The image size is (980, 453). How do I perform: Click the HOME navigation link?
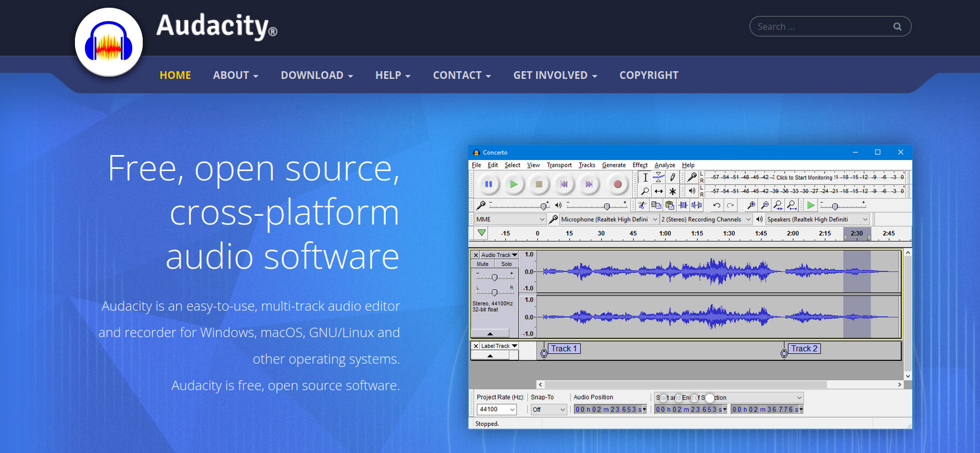pyautogui.click(x=175, y=75)
